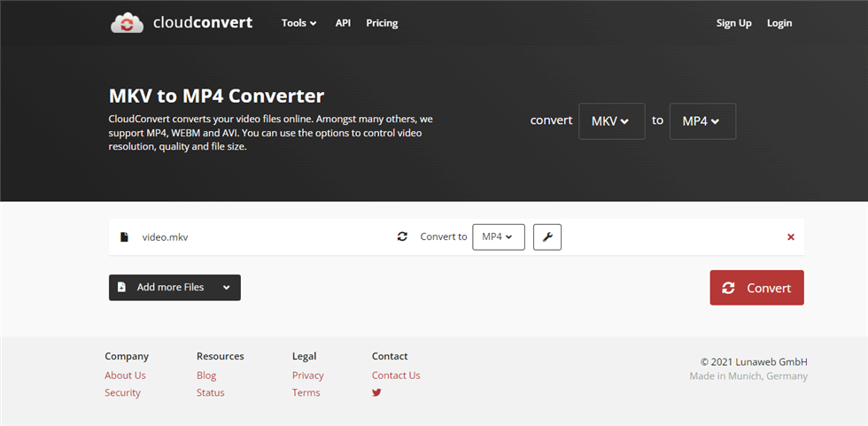Viewport: 868px width, 426px height.
Task: Click the cloudconvert brand name text
Action: pyautogui.click(x=203, y=23)
